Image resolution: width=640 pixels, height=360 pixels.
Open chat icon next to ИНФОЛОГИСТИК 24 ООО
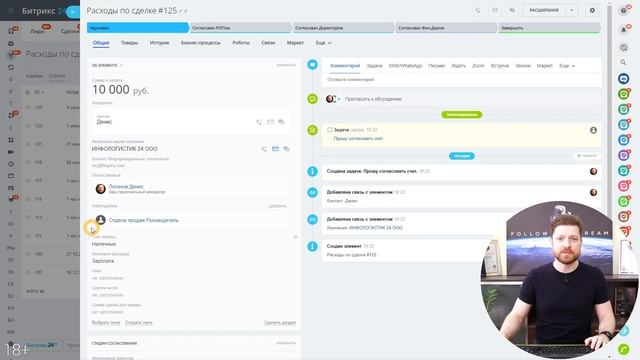click(287, 149)
